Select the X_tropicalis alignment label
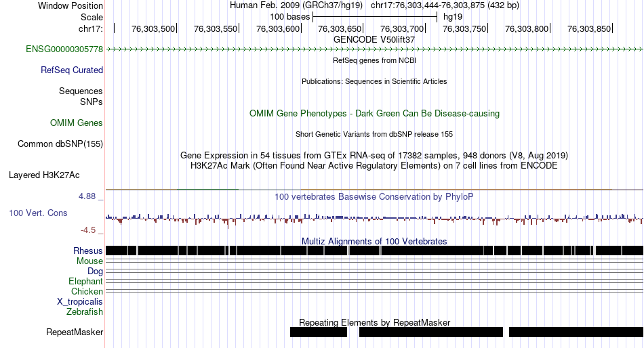 pyautogui.click(x=80, y=302)
